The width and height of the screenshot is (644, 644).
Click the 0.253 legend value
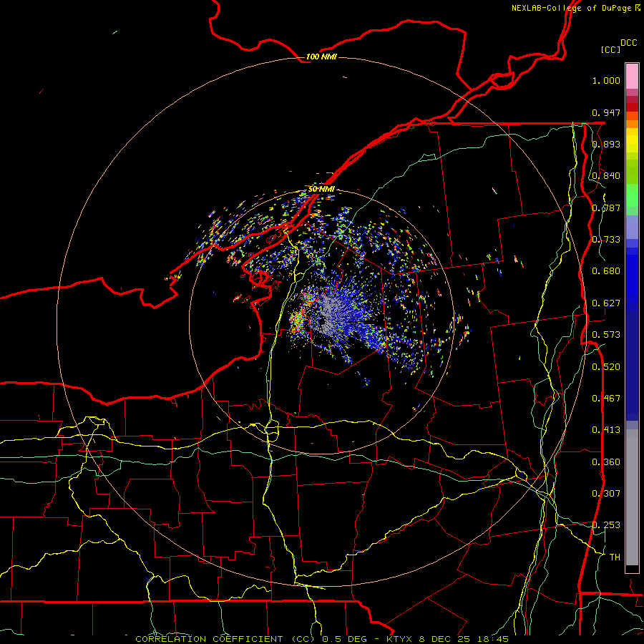coord(606,525)
